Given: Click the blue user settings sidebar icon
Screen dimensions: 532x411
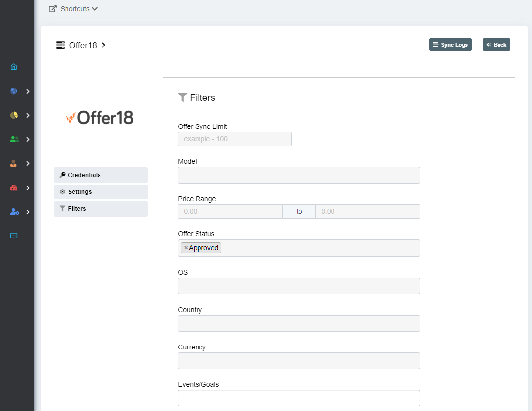Looking at the screenshot, I should 14,212.
